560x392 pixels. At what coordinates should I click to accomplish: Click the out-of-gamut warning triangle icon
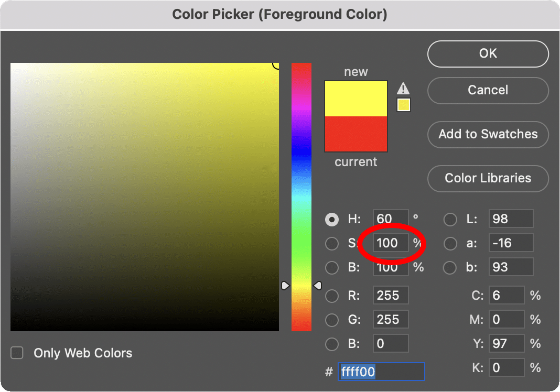[x=403, y=88]
